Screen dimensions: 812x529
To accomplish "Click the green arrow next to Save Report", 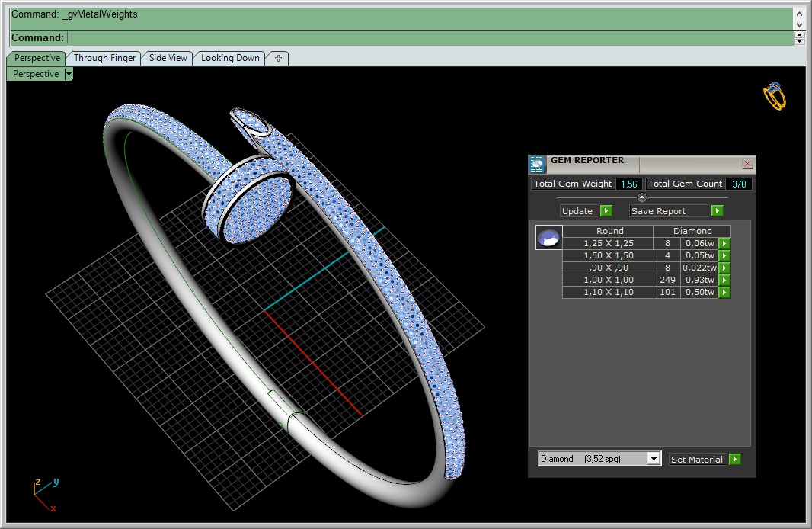I will click(717, 211).
